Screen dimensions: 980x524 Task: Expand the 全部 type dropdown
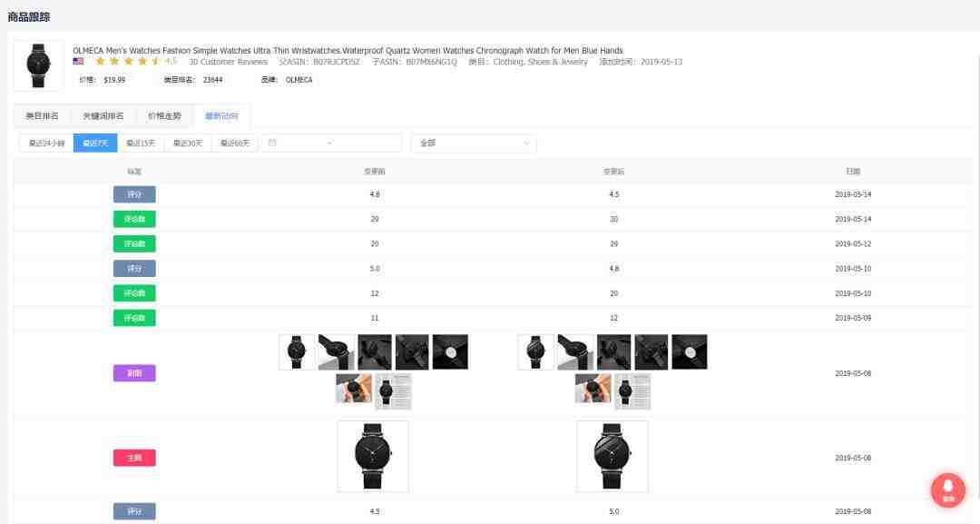click(x=474, y=143)
